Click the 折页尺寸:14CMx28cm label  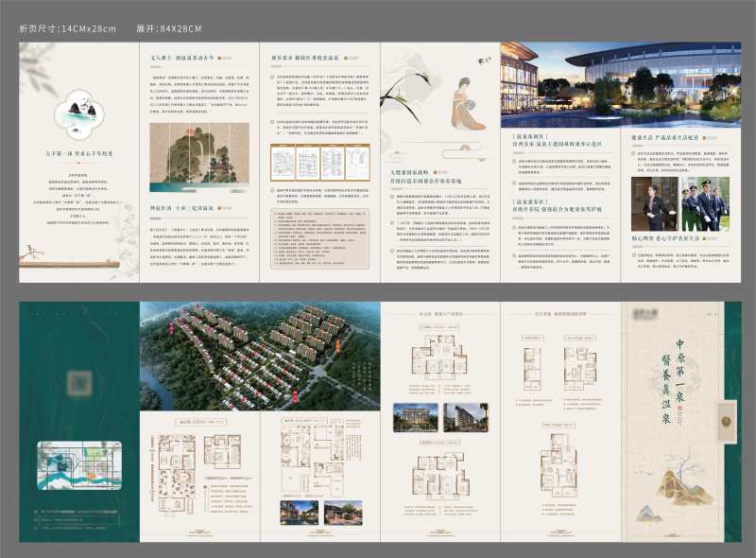pos(68,28)
